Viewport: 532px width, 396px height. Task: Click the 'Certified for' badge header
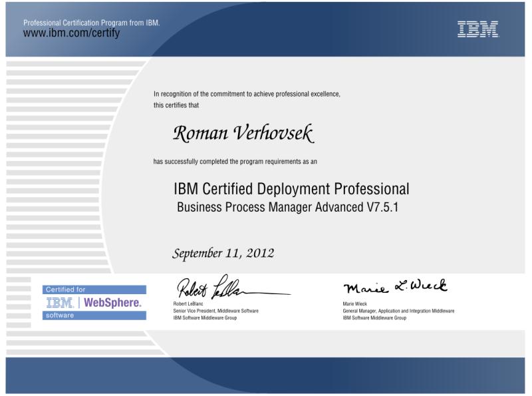(65, 290)
